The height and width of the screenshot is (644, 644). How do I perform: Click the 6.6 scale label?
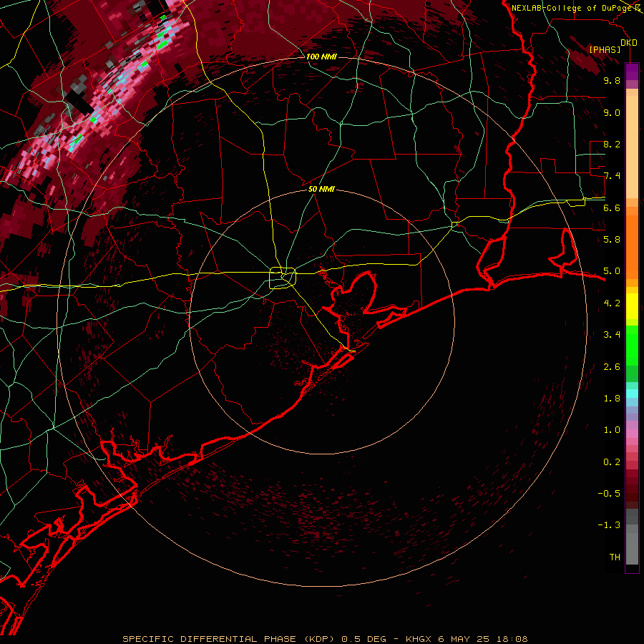(612, 208)
